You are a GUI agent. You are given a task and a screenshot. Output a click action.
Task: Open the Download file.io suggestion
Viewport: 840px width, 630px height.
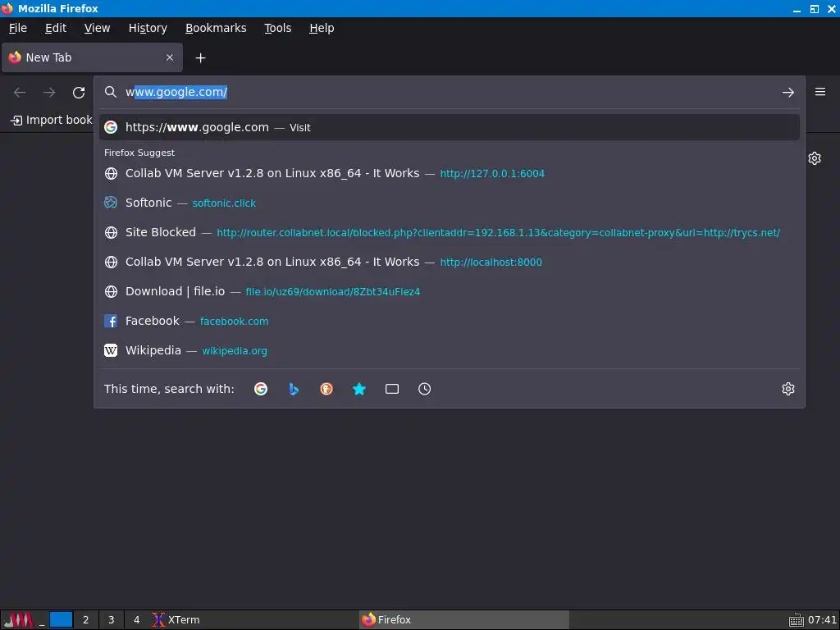click(x=449, y=291)
